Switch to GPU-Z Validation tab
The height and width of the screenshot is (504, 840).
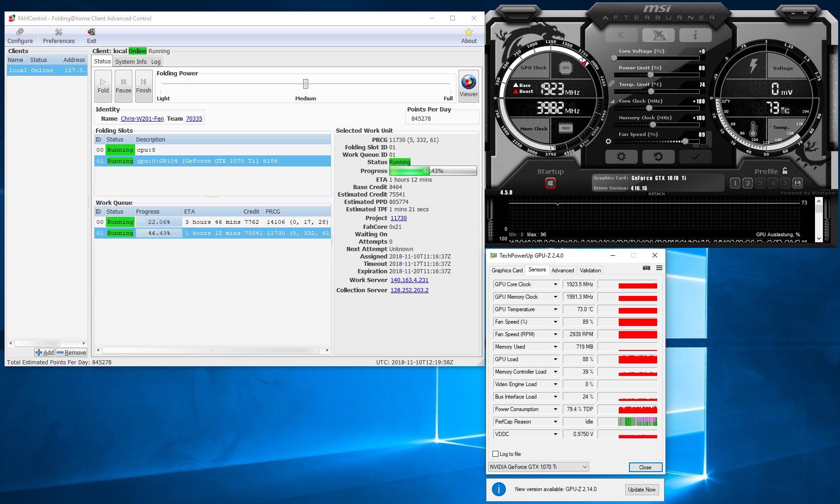pos(591,270)
